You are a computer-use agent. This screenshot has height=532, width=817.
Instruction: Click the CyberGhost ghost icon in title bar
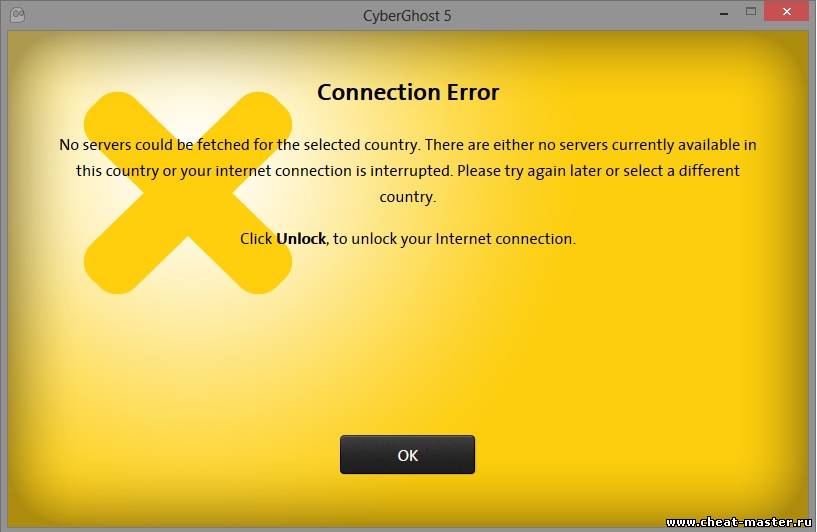(17, 15)
